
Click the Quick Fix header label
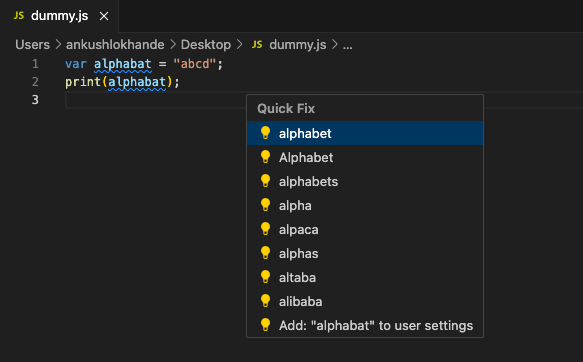click(286, 109)
